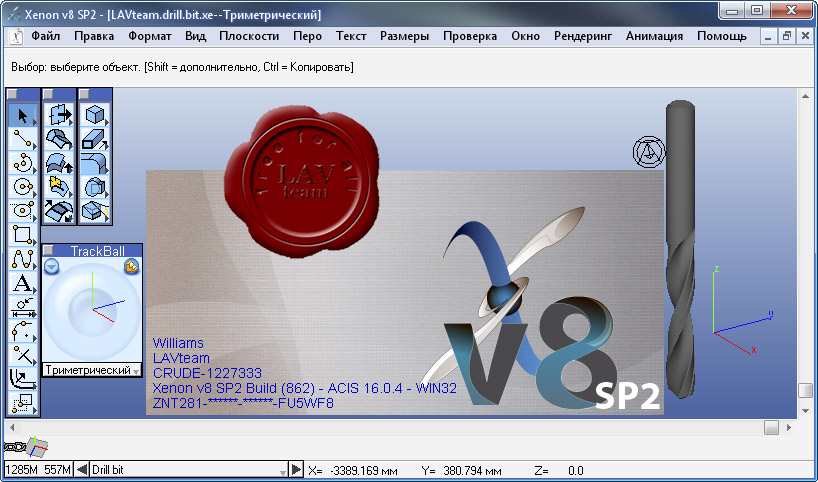Screen dimensions: 818x482
Task: Click the next layer right arrow
Action: pos(296,469)
